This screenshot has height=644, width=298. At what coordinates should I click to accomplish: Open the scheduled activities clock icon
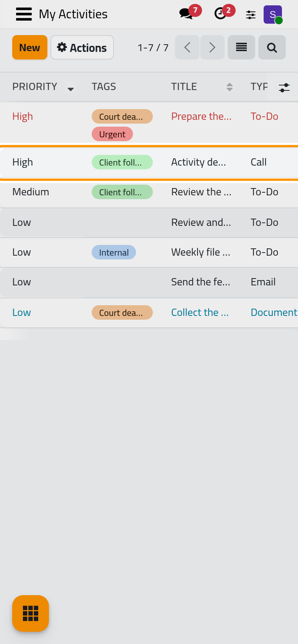[x=220, y=14]
